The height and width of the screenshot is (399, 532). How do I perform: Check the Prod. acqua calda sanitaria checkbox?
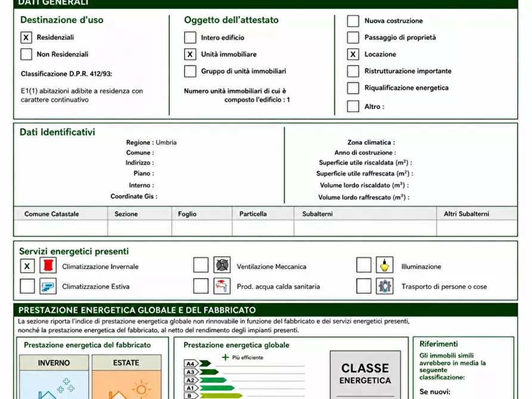[x=201, y=286]
